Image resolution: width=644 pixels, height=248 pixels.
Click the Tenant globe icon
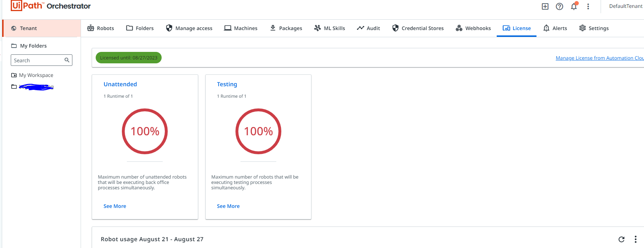pos(14,28)
